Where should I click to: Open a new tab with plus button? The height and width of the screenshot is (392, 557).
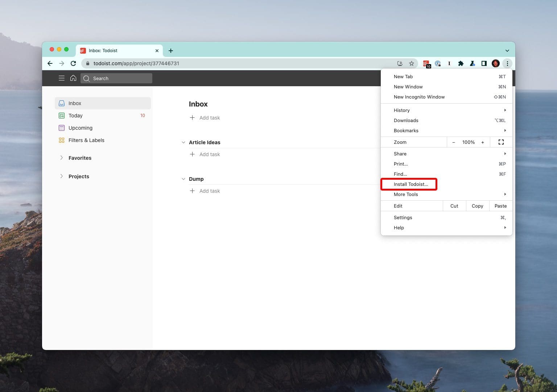click(x=171, y=51)
